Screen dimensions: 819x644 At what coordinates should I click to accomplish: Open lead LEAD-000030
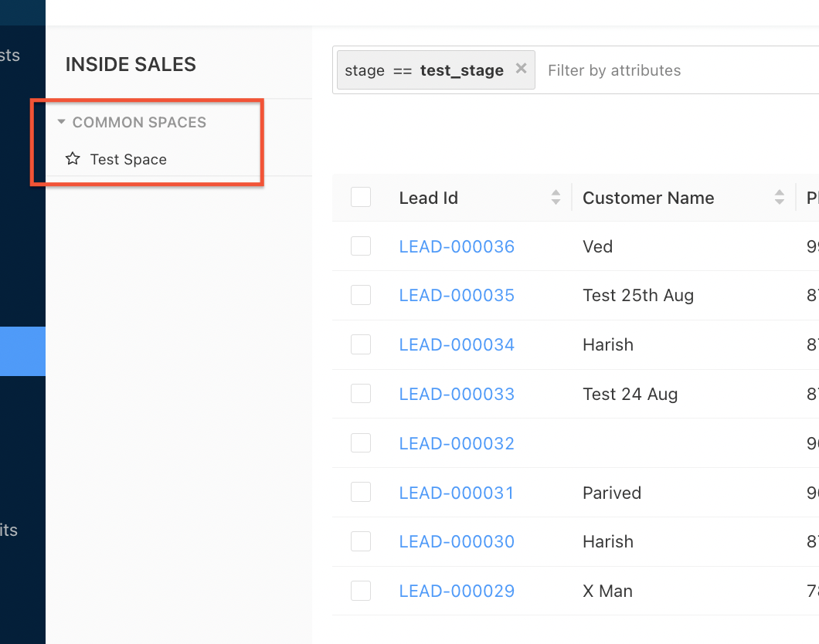coord(457,542)
